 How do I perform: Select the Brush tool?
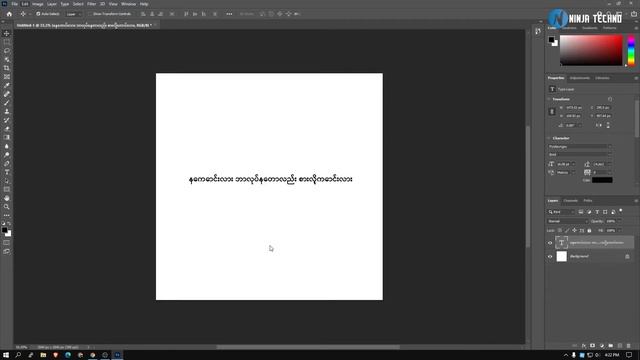coord(7,102)
